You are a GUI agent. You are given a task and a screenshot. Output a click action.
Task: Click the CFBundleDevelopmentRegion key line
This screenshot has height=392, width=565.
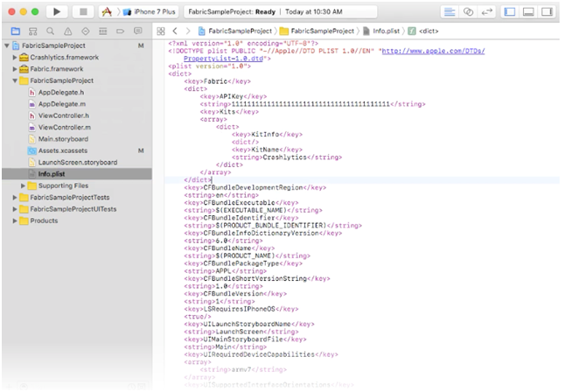tap(255, 187)
